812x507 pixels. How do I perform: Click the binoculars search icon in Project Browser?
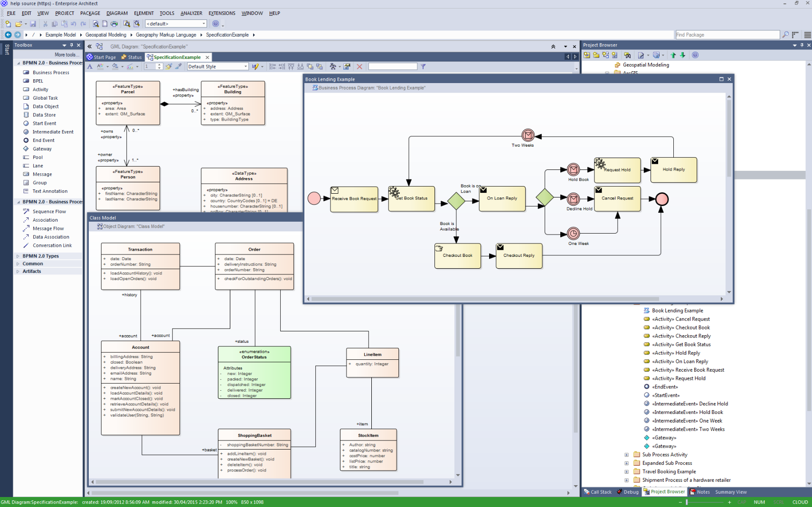(x=627, y=55)
